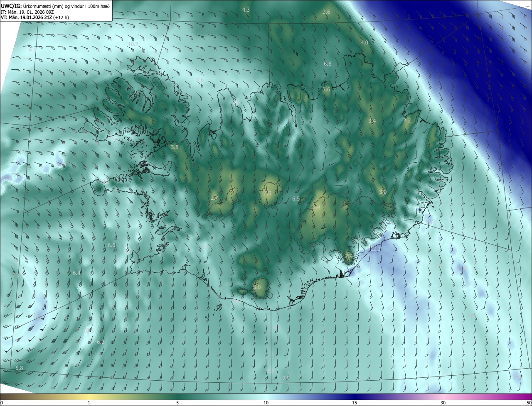Click the colorbar tick label 30
This screenshot has height=406, width=532.
click(443, 403)
